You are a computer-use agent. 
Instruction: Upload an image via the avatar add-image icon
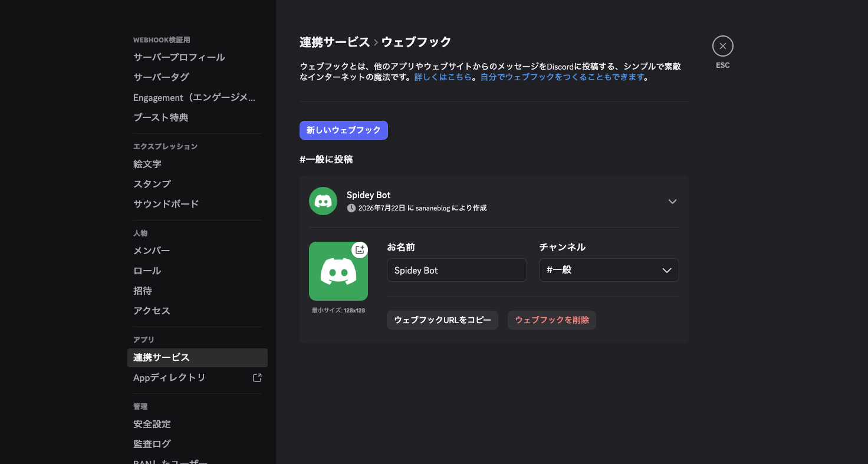pyautogui.click(x=360, y=250)
